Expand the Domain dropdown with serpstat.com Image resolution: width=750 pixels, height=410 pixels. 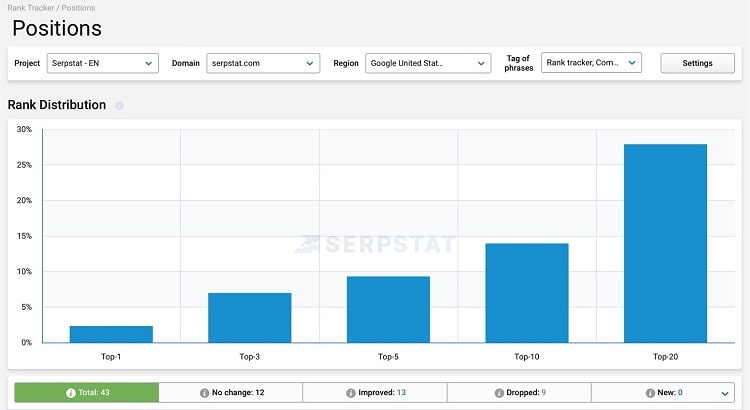click(x=263, y=63)
